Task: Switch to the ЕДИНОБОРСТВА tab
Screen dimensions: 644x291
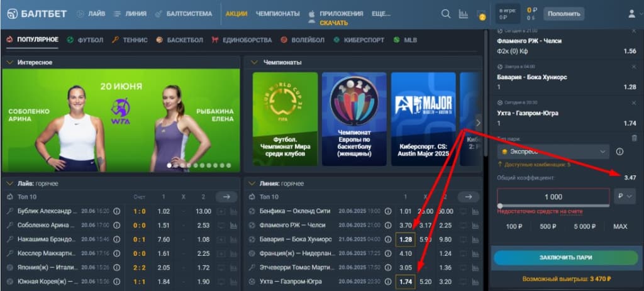Action: [241, 40]
